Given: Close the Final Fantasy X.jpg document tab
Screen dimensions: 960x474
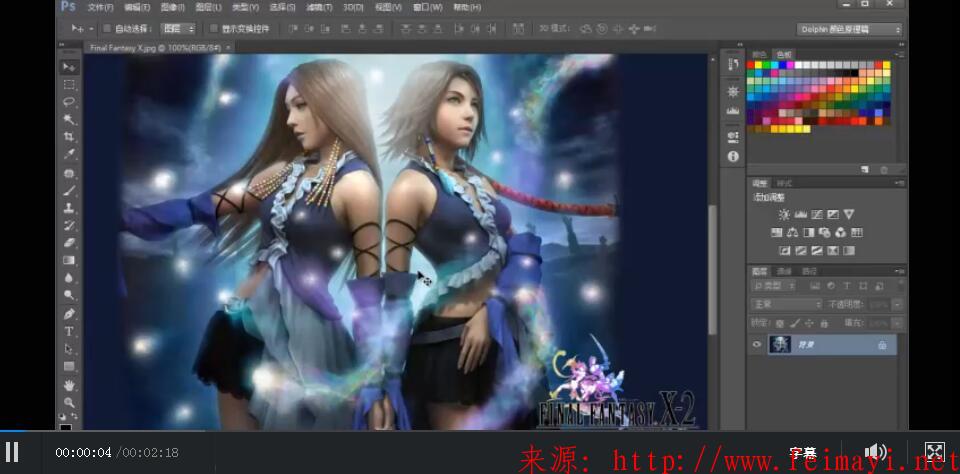Looking at the screenshot, I should pyautogui.click(x=228, y=47).
